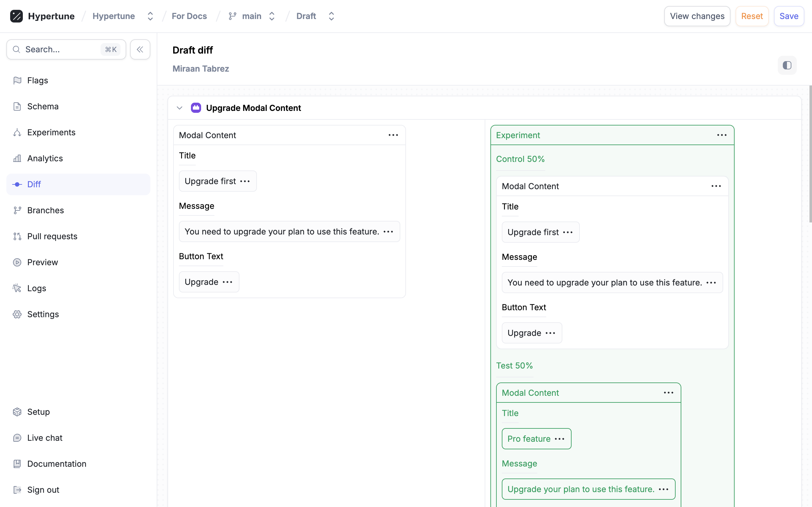Open the Experiments page in the sidebar
812x507 pixels.
(51, 132)
